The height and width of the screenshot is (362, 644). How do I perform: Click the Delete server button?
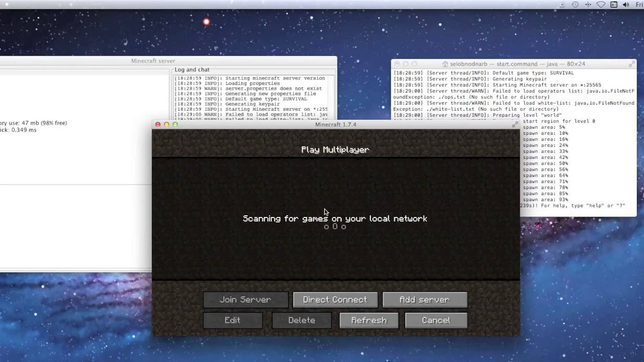tap(302, 320)
